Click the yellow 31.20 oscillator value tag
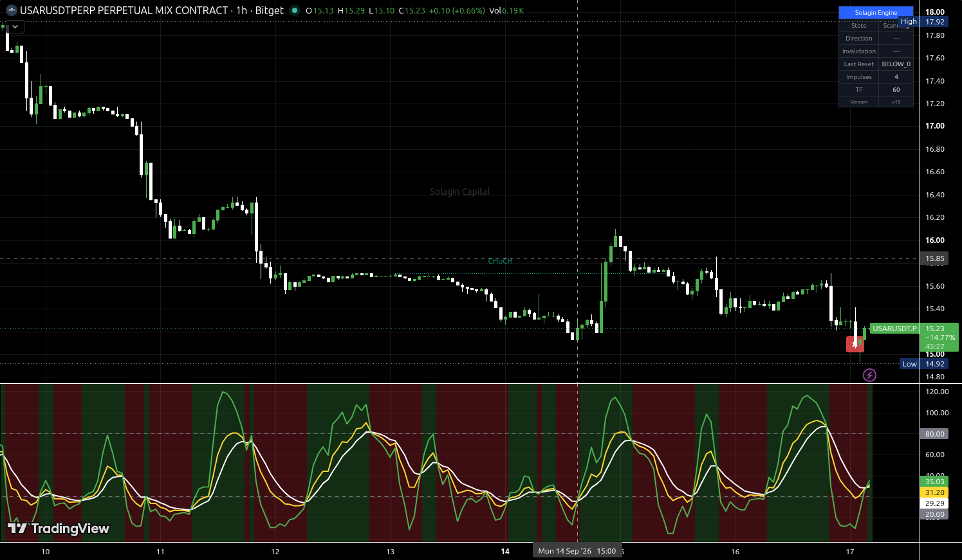Image resolution: width=962 pixels, height=560 pixels. [934, 492]
